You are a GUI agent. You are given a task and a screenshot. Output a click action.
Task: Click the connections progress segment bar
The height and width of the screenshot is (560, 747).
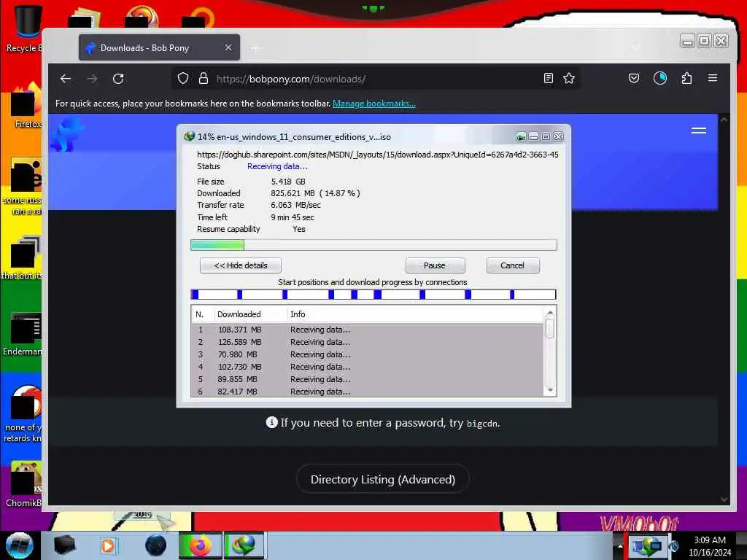373,295
